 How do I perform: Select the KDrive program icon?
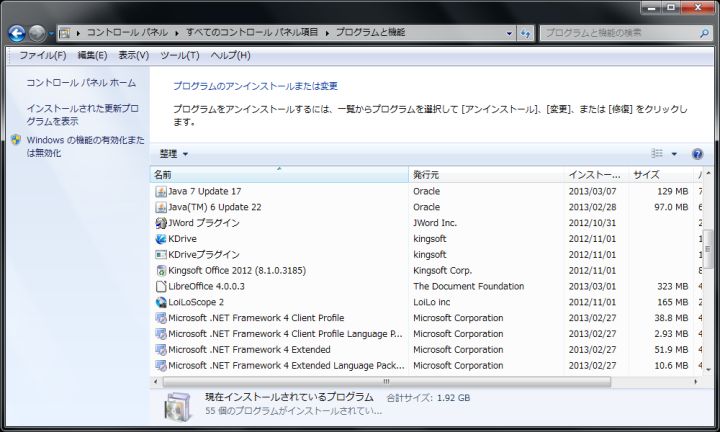(x=161, y=239)
